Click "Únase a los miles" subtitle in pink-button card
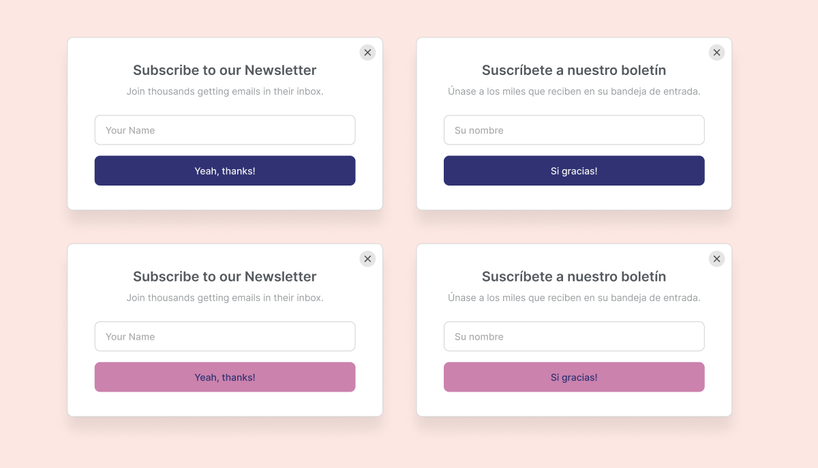818x468 pixels. [574, 298]
